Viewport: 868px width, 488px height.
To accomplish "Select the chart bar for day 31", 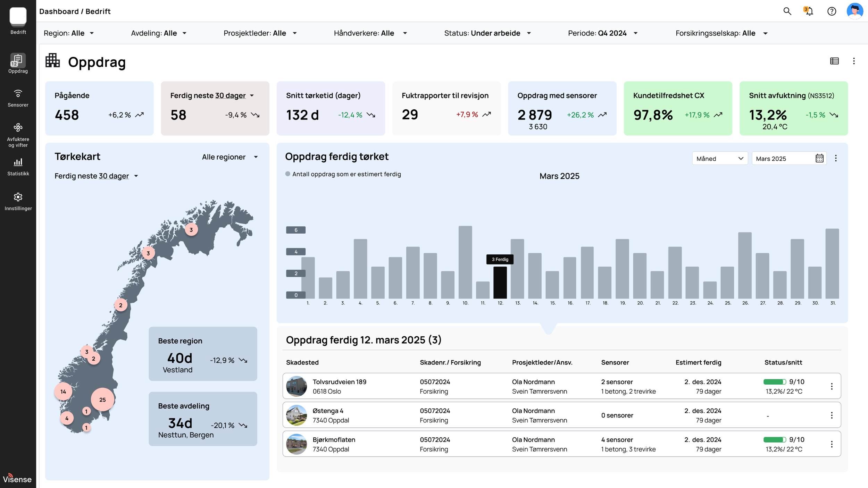I will pyautogui.click(x=832, y=263).
